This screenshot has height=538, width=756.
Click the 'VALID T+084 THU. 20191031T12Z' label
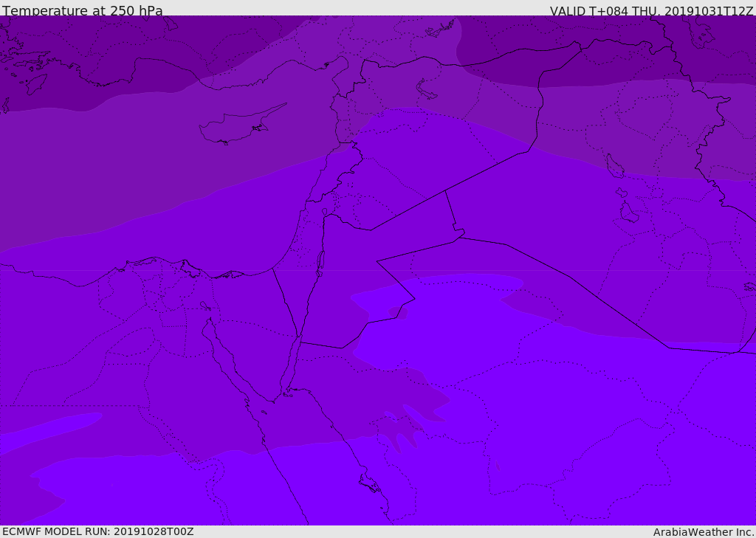tap(651, 10)
